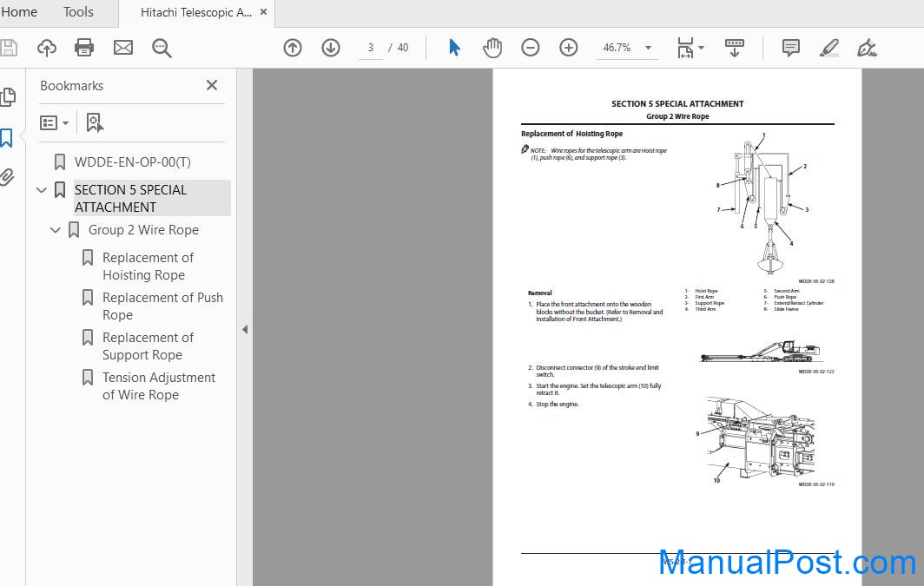
Task: Collapse the SECTION 5 SPECIAL ATTACHMENT bookmark
Action: (x=42, y=190)
